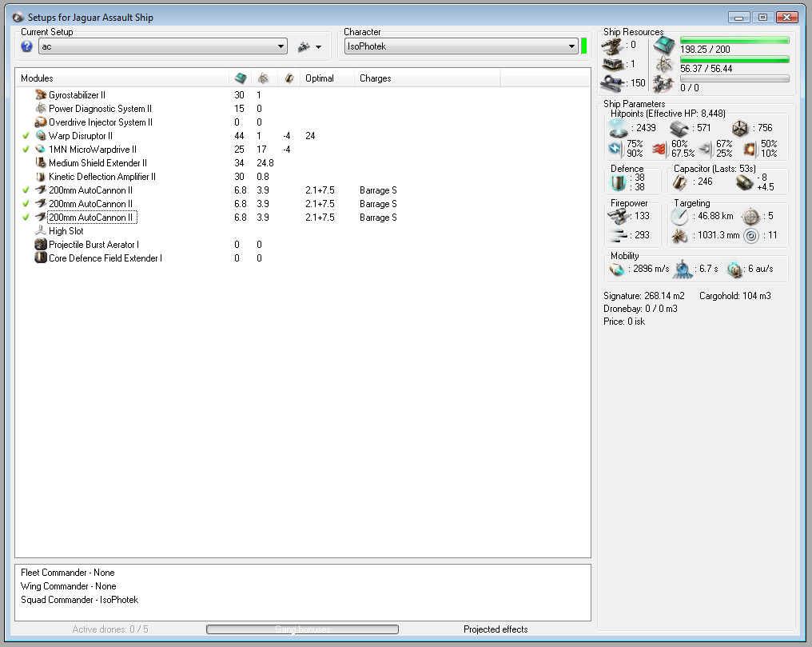Viewport: 812px width, 647px height.
Task: Click the Dronebay: 0 / 0 m3 text
Action: (640, 308)
